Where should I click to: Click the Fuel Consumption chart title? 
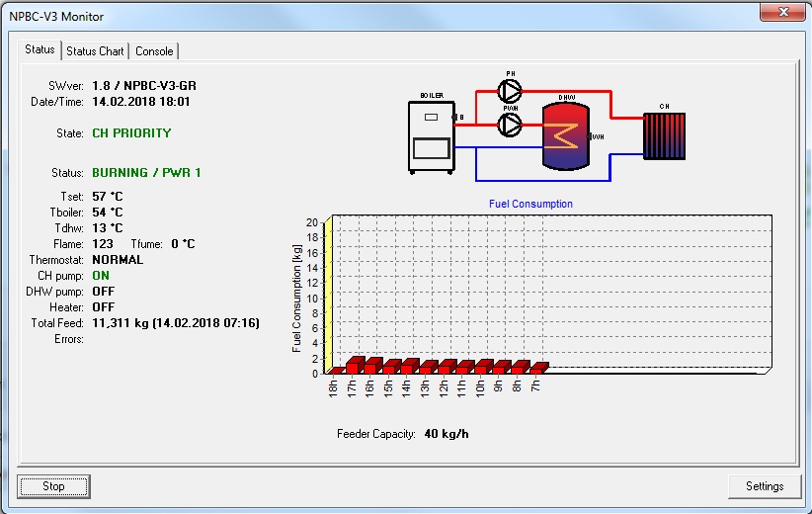530,204
